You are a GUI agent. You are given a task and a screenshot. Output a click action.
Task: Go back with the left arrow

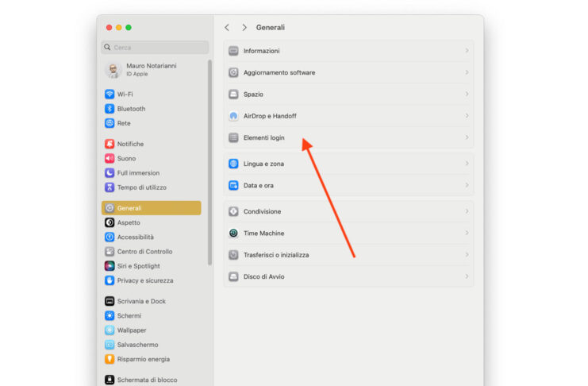tap(227, 28)
